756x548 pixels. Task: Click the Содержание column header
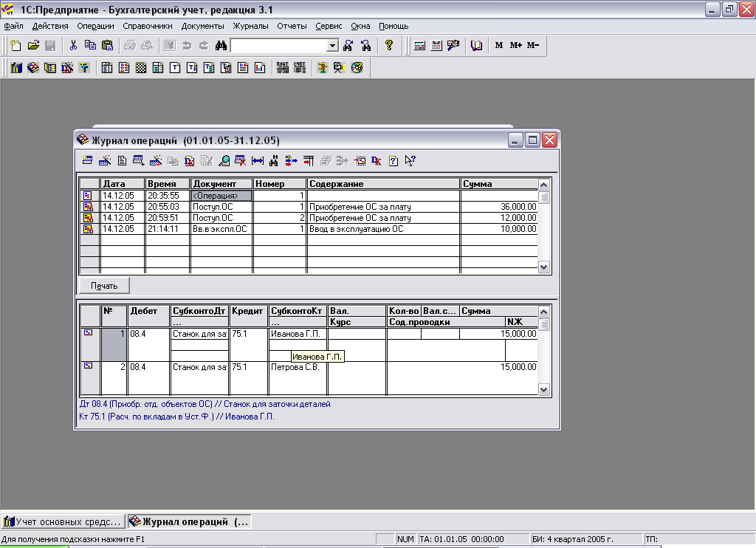(x=383, y=184)
